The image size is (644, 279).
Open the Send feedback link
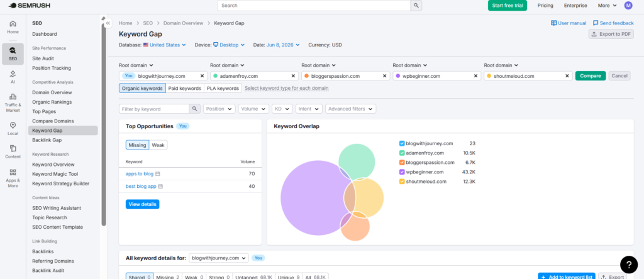point(613,23)
